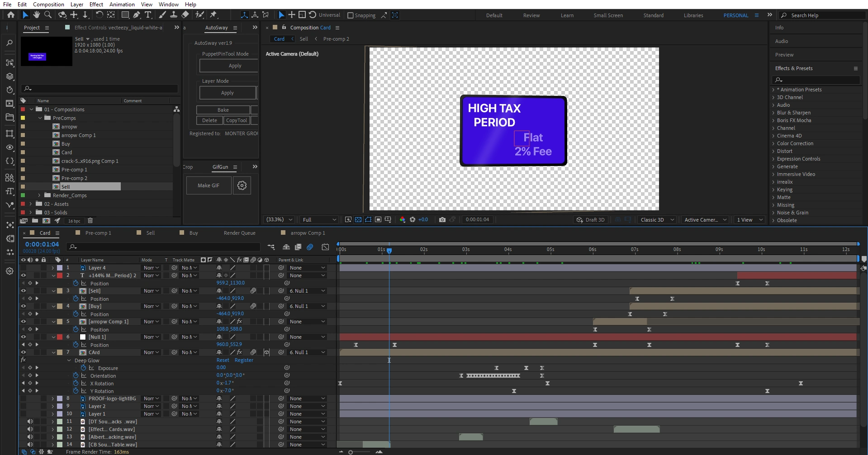868x455 pixels.
Task: Select the Zoom tool
Action: (x=48, y=15)
